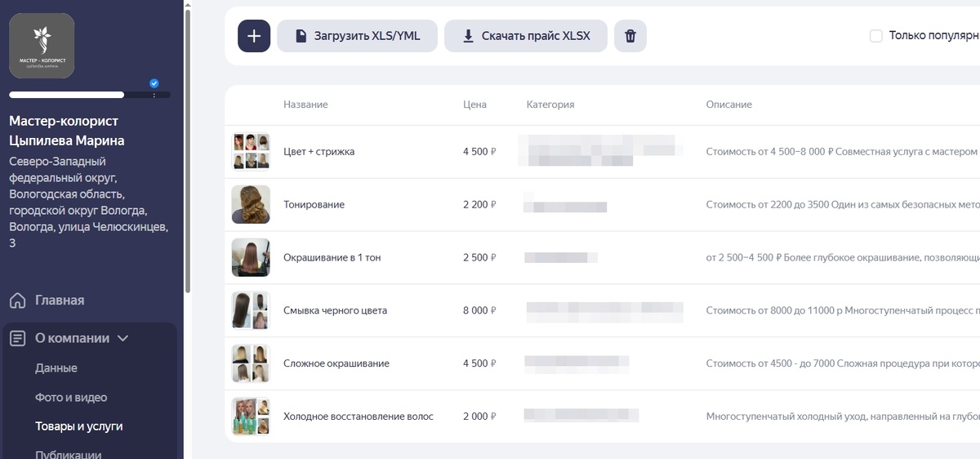The height and width of the screenshot is (459, 980).
Task: Select the Смывка черного цвета row
Action: click(x=603, y=310)
